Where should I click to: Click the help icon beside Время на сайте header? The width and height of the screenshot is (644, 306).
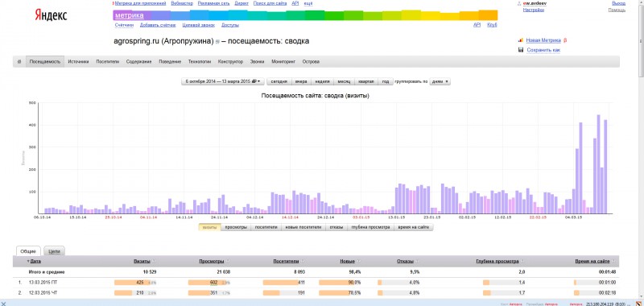(613, 261)
